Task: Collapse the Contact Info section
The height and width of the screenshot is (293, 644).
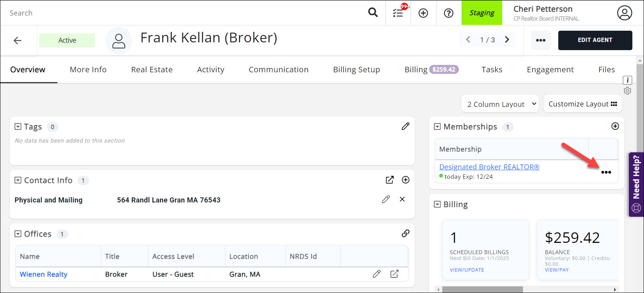Action: [x=18, y=180]
